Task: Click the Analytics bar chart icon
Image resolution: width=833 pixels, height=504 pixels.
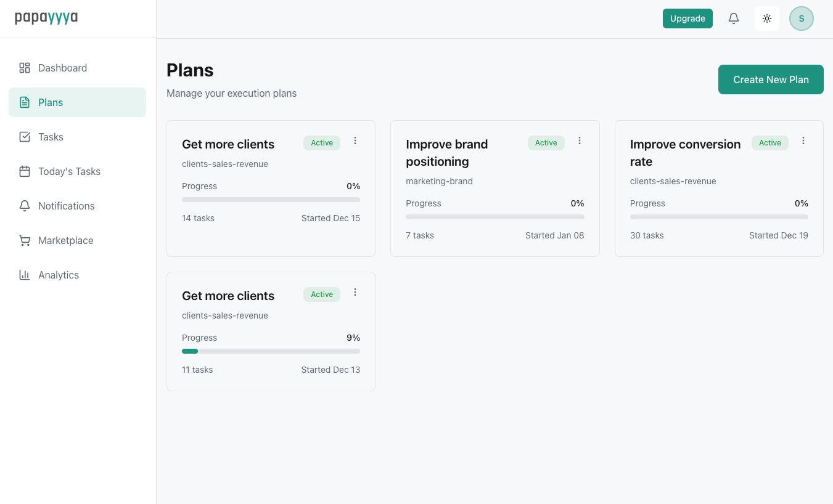Action: pyautogui.click(x=25, y=275)
